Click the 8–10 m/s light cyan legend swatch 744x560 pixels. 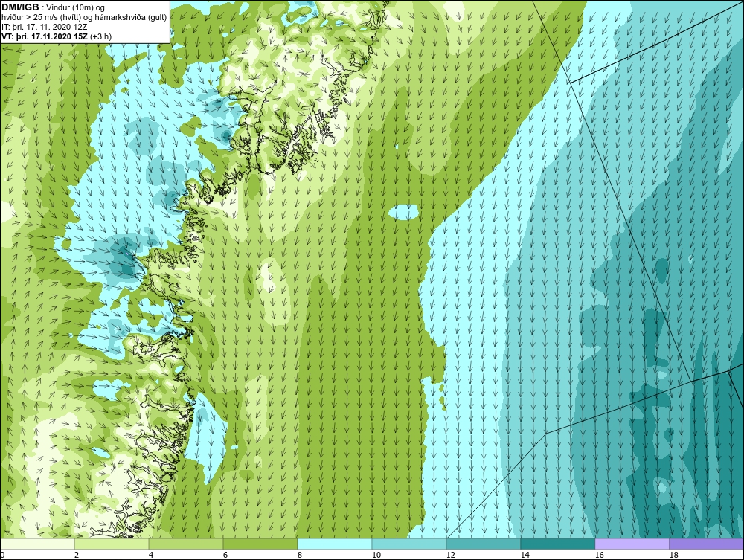point(335,544)
